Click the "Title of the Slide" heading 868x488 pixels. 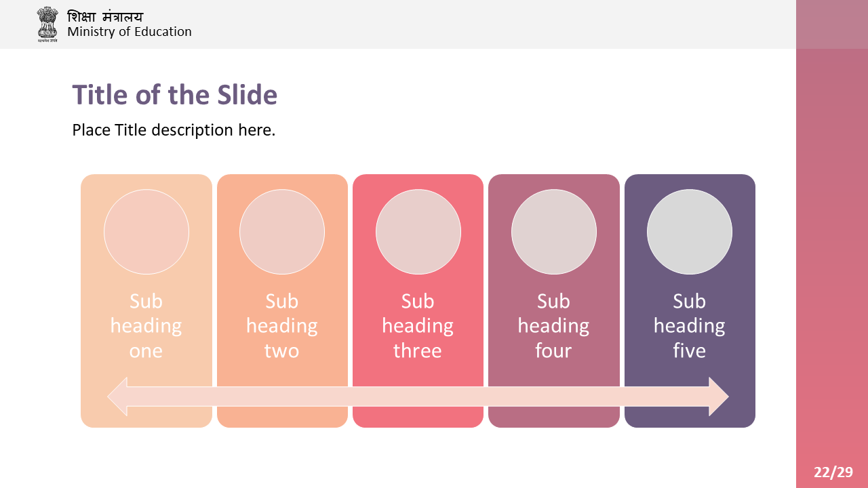click(x=175, y=95)
